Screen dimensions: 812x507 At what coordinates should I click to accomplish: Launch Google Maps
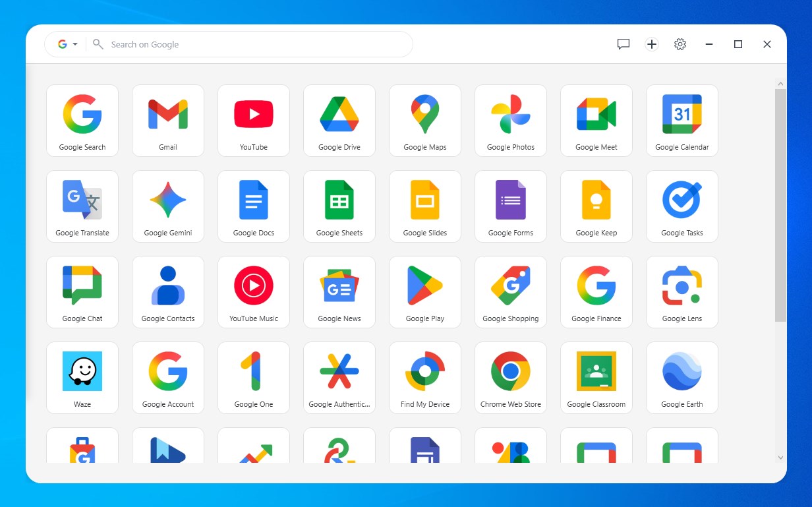(x=425, y=121)
